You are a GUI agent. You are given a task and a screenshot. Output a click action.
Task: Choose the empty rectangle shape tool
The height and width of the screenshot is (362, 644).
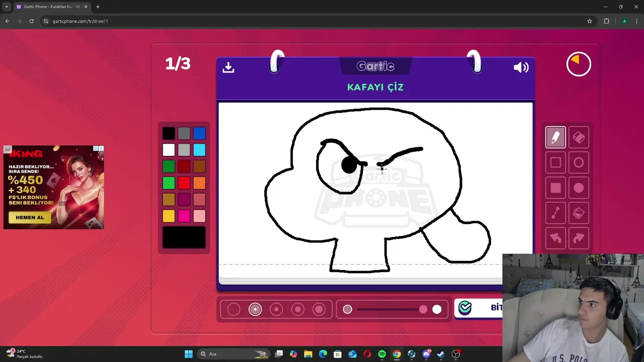tap(555, 162)
